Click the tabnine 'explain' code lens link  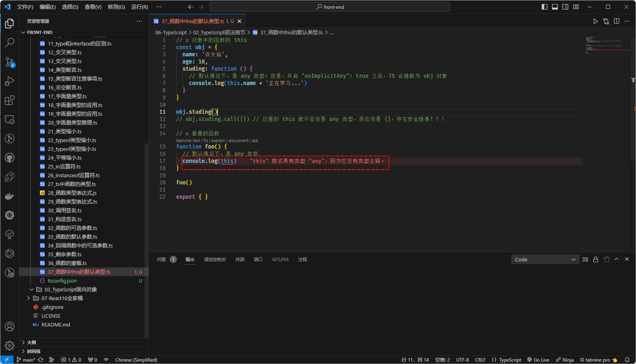(218, 140)
